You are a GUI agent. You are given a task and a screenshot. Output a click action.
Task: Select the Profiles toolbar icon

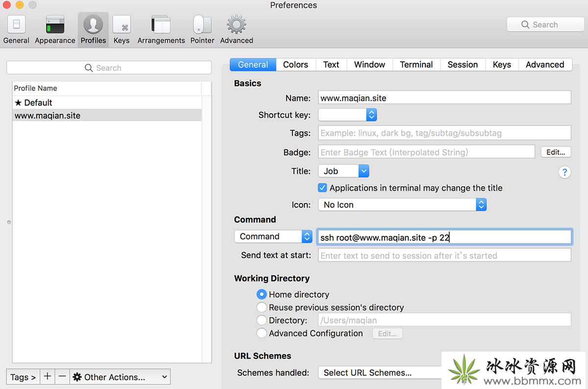93,29
